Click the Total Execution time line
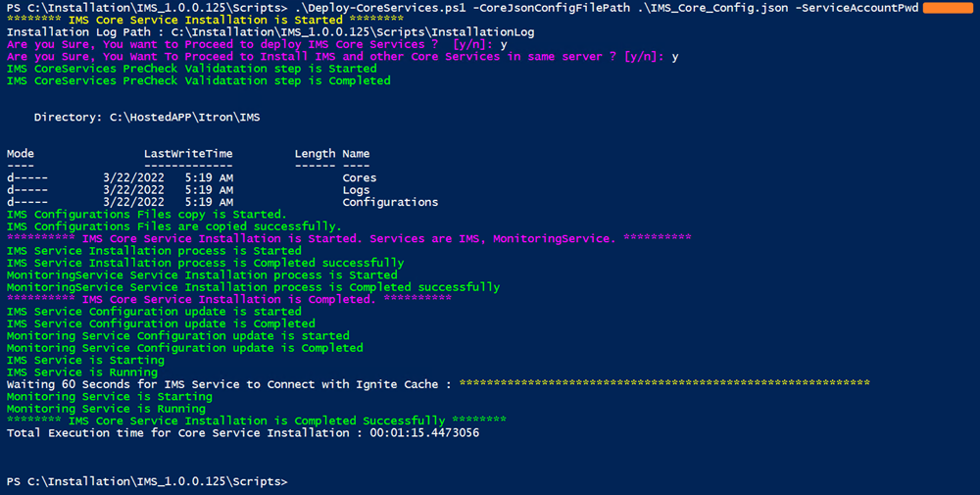The height and width of the screenshot is (495, 980). [x=243, y=432]
